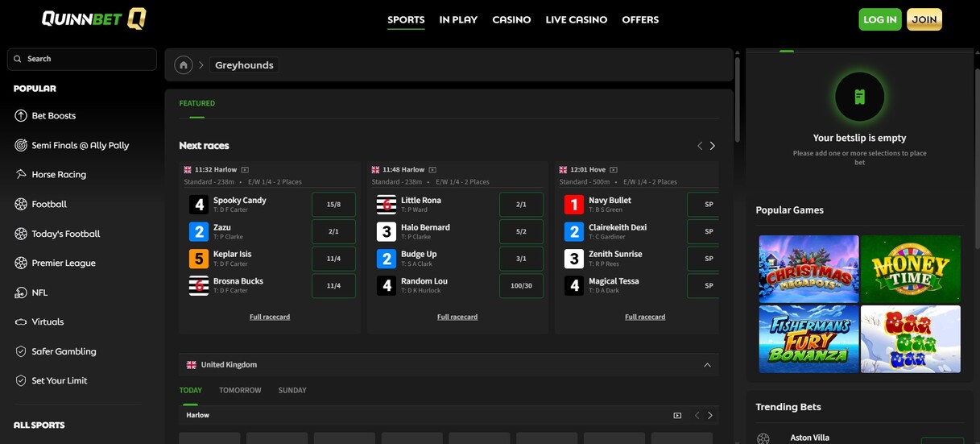Click trap 1 badge for Navy Bullet
This screenshot has height=444, width=980.
[573, 205]
